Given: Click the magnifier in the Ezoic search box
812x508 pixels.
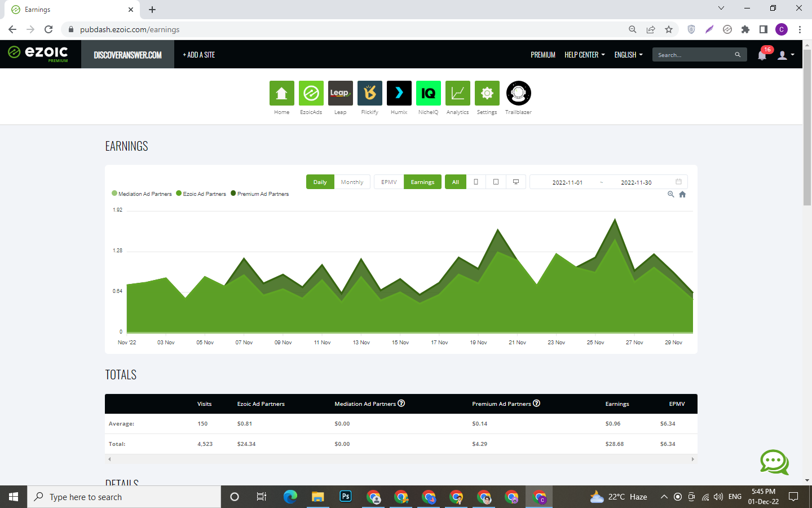Looking at the screenshot, I should point(738,55).
